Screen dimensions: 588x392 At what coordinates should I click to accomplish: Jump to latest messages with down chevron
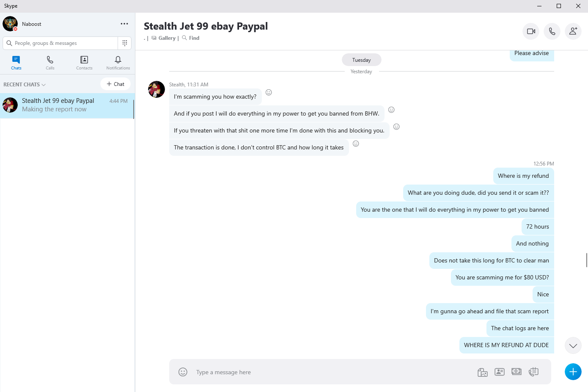click(573, 345)
